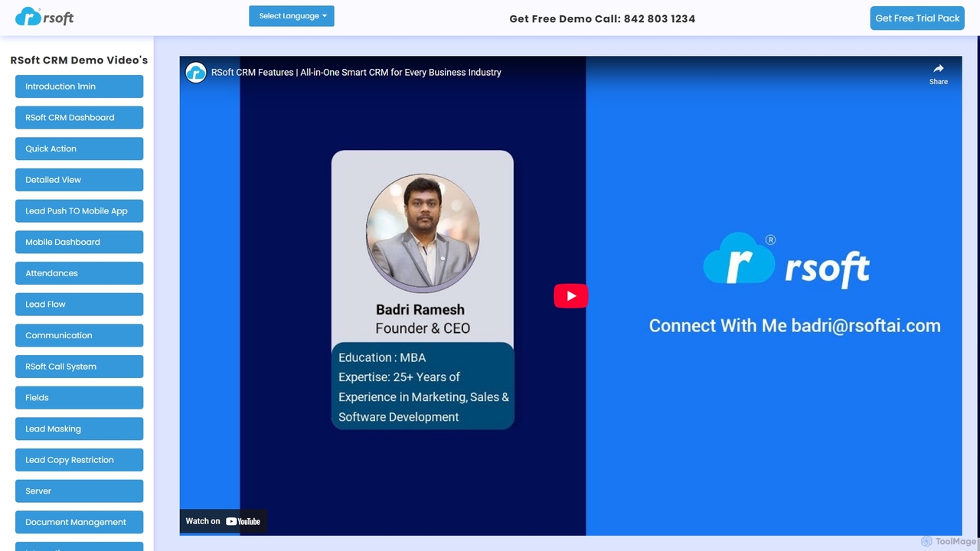
Task: Open Introduction 1min video
Action: coord(79,86)
